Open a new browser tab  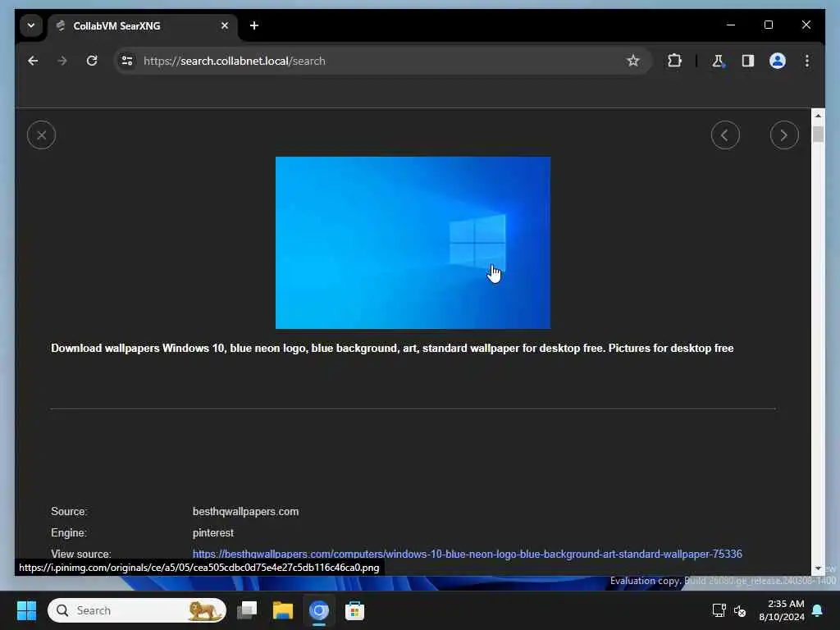point(254,25)
